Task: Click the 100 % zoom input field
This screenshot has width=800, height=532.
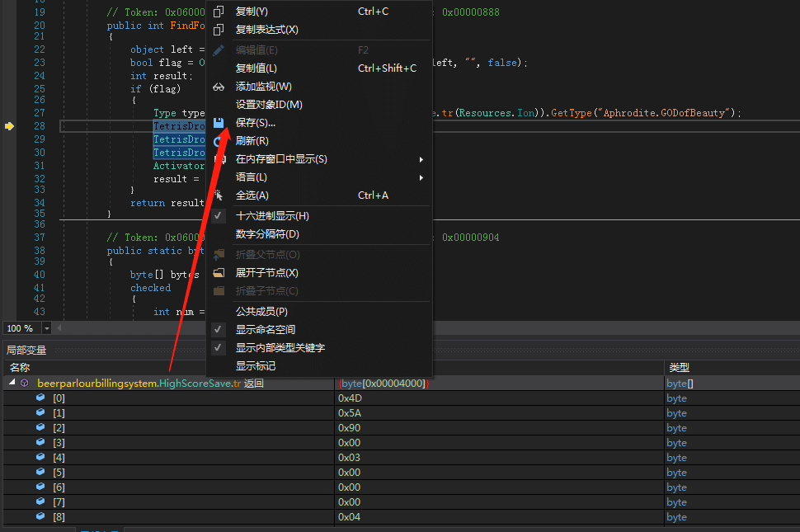Action: point(22,328)
